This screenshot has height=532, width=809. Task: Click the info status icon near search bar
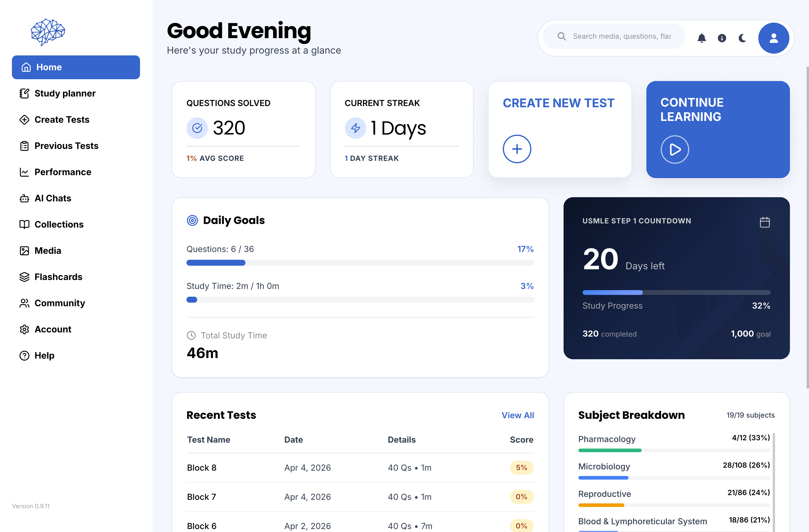722,38
